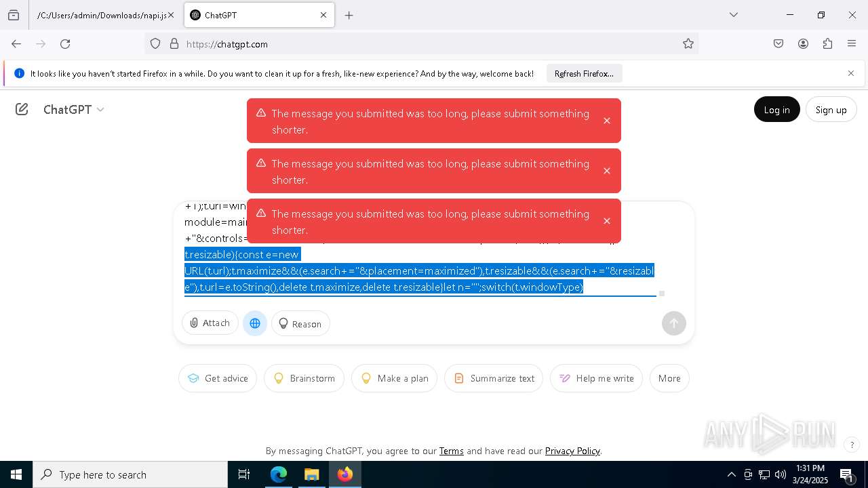868x488 pixels.
Task: Open the network status tray icon
Action: pos(764,474)
